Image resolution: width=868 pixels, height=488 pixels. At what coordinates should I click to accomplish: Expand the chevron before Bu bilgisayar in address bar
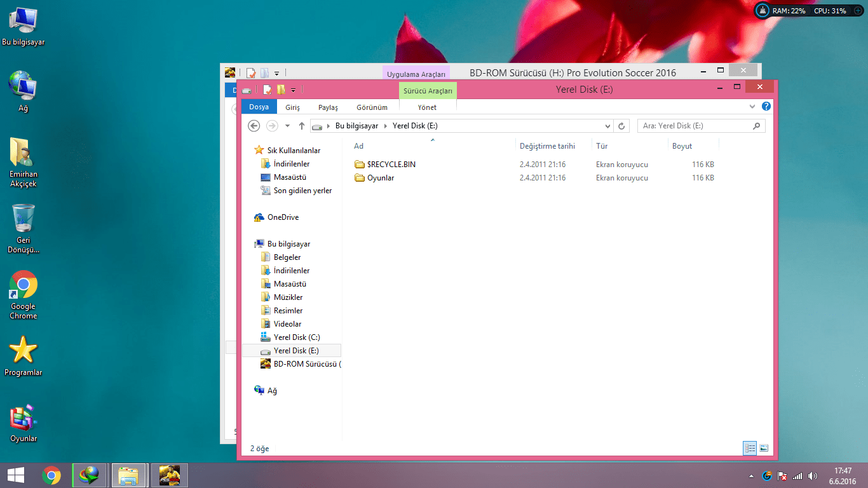[329, 126]
